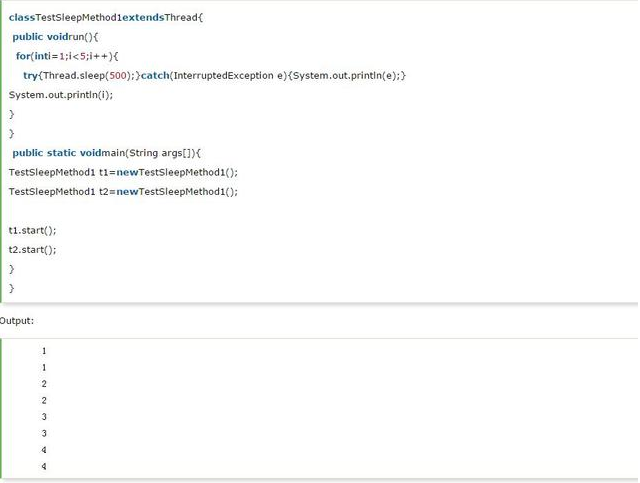The image size is (640, 483).
Task: Click the "for" keyword in the loop
Action: 22,57
